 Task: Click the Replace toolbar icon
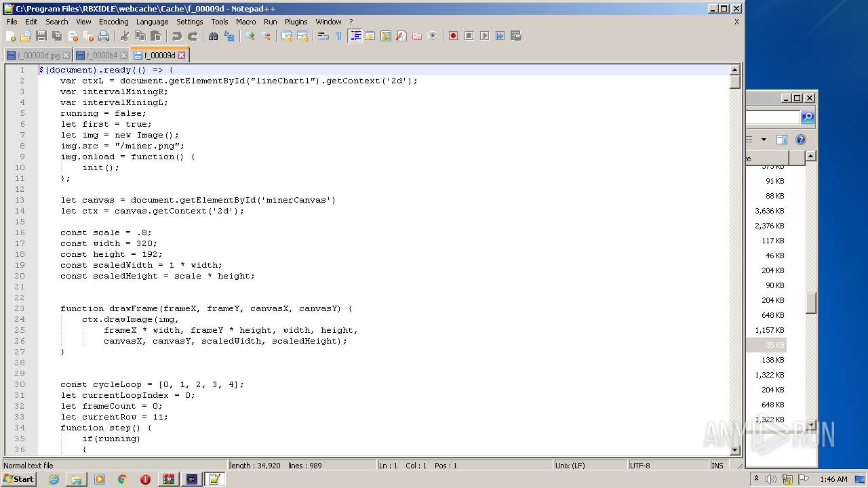click(x=229, y=36)
